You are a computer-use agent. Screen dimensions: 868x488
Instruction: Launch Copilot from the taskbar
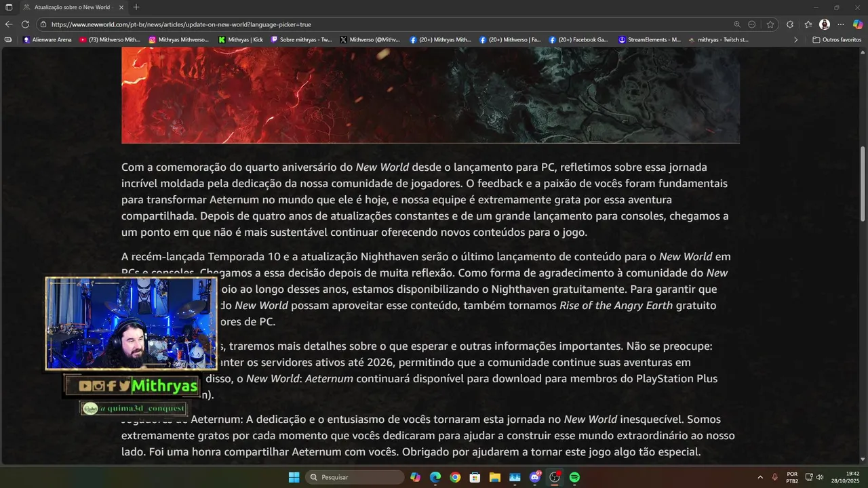(x=416, y=477)
